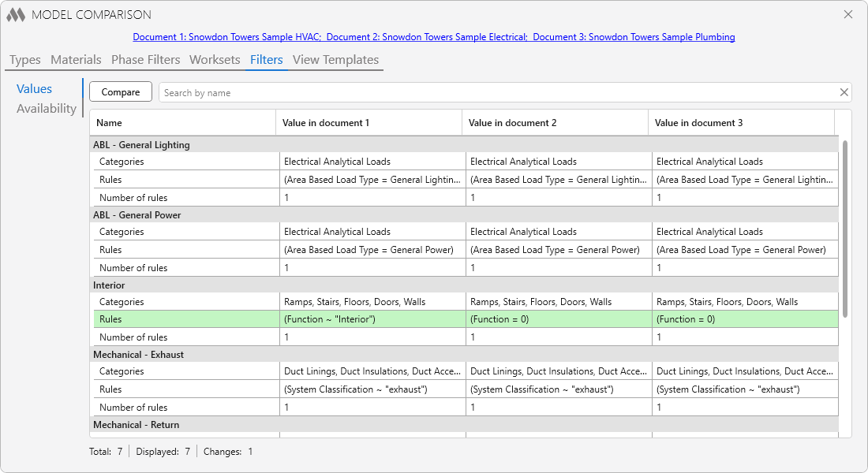Click the Value in document 3 column header
This screenshot has width=868, height=473.
741,123
